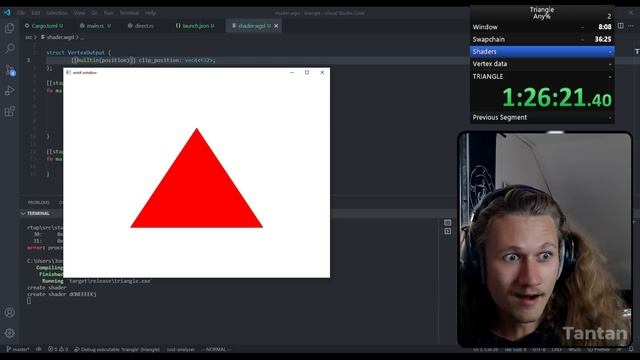Click the rust-analyzer status bar item
The width and height of the screenshot is (640, 360).
pos(181,349)
